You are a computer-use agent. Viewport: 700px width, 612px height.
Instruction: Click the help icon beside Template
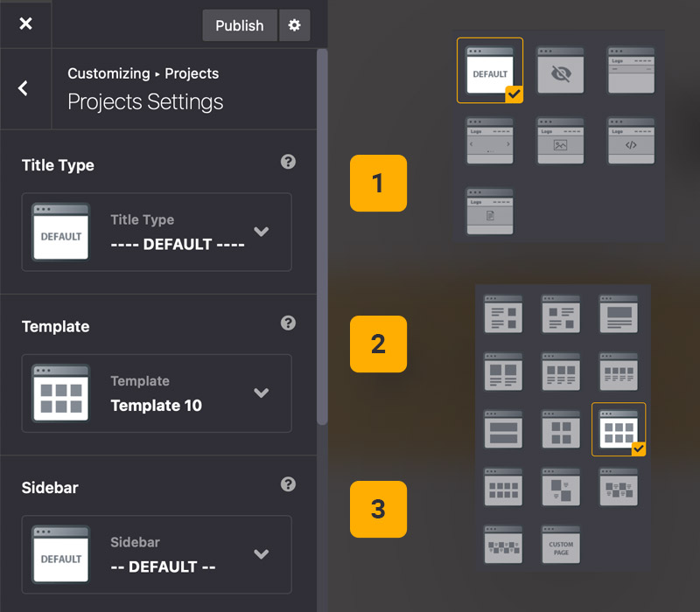pos(288,323)
